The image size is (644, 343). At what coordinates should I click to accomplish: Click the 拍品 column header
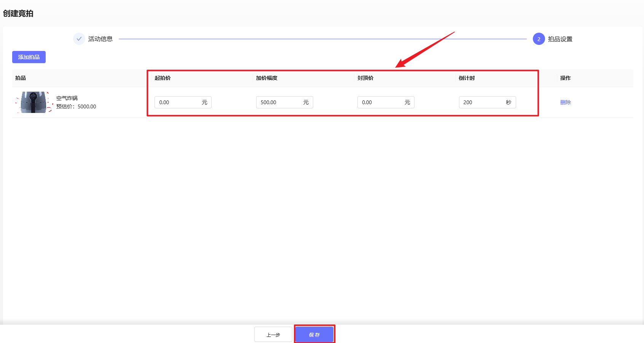21,78
